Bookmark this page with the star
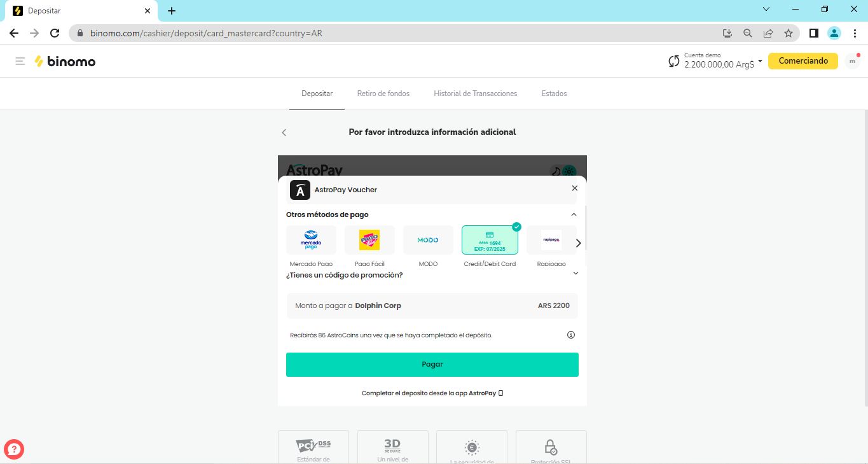 pyautogui.click(x=789, y=33)
